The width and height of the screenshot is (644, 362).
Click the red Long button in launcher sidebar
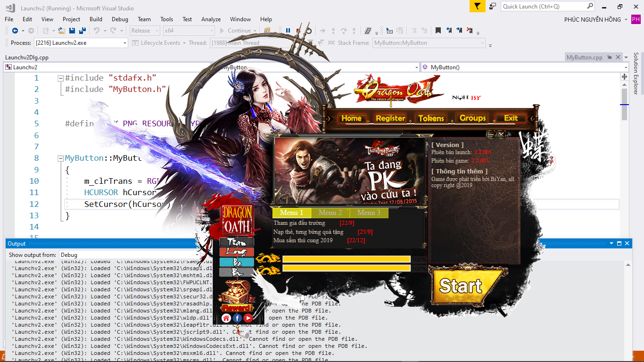pos(237,252)
